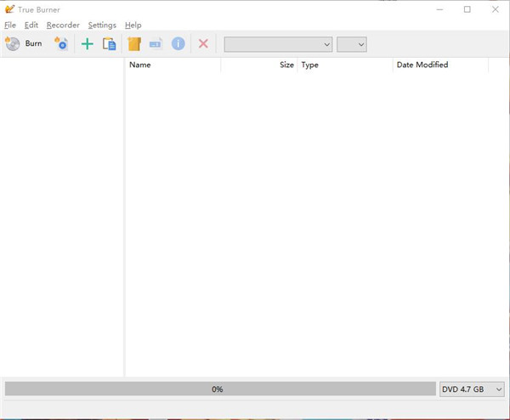Click the green plus add files icon
This screenshot has height=420, width=510.
pyautogui.click(x=87, y=43)
